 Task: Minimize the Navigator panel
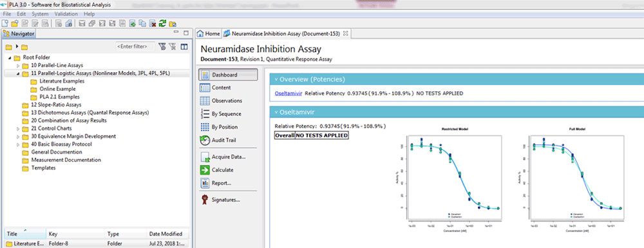(x=176, y=32)
